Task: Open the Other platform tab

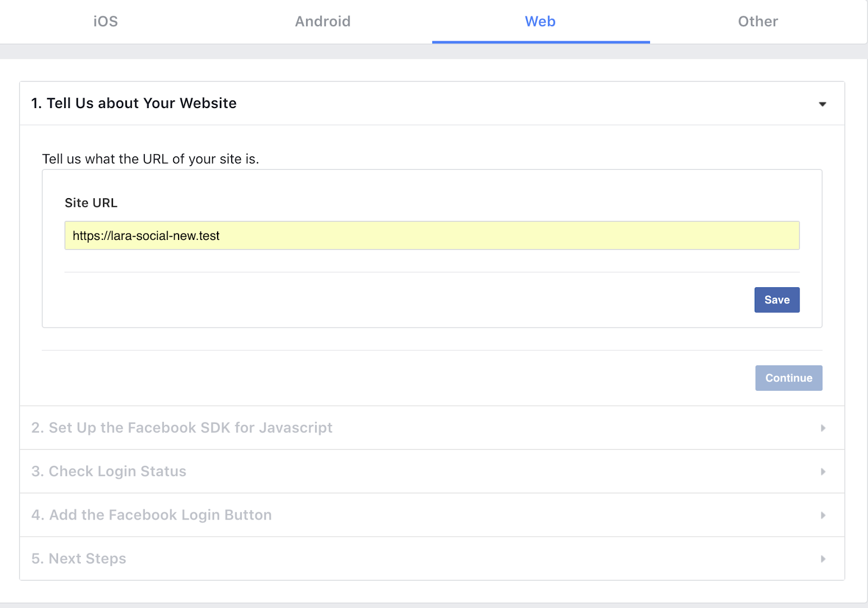Action: click(758, 21)
